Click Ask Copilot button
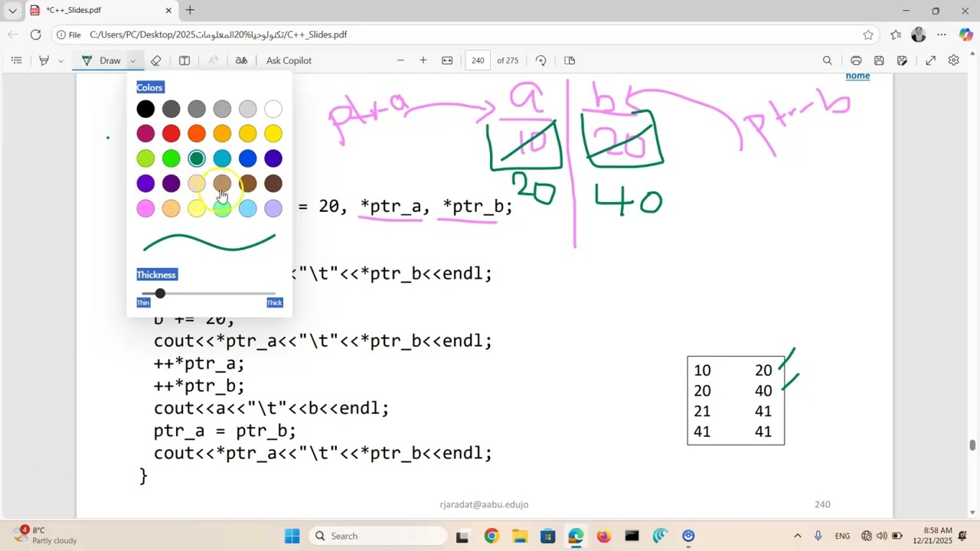This screenshot has height=551, width=980. [x=289, y=60]
